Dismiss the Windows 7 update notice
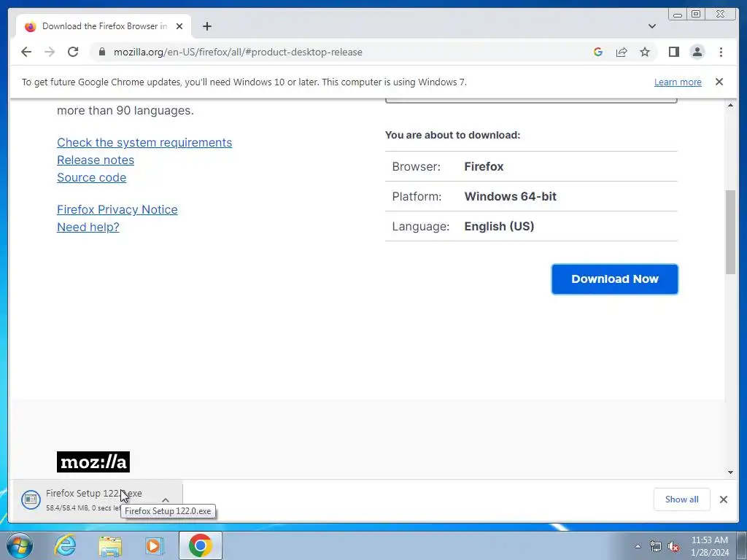Viewport: 747px width, 560px height. click(x=719, y=82)
